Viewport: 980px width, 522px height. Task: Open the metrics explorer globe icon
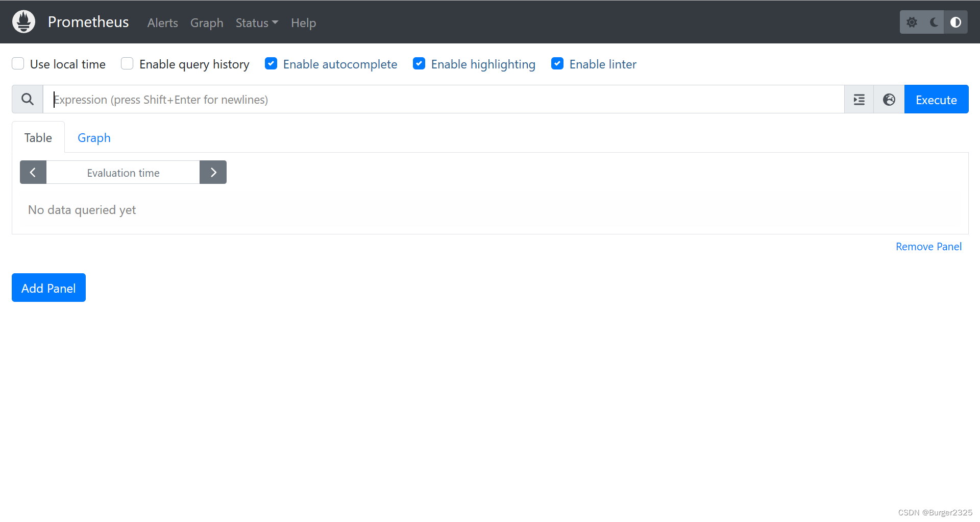pos(889,100)
